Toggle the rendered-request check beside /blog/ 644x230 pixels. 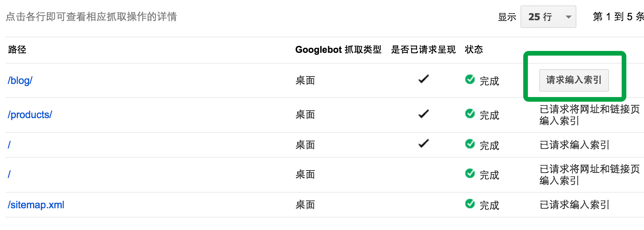click(423, 78)
